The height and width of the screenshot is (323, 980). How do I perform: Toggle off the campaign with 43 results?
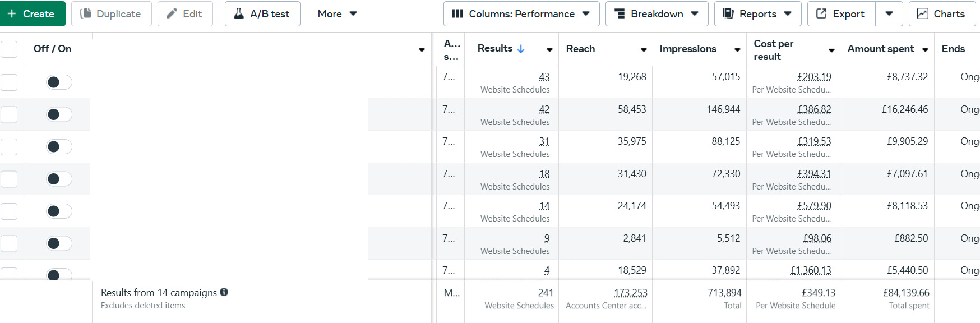(x=59, y=82)
